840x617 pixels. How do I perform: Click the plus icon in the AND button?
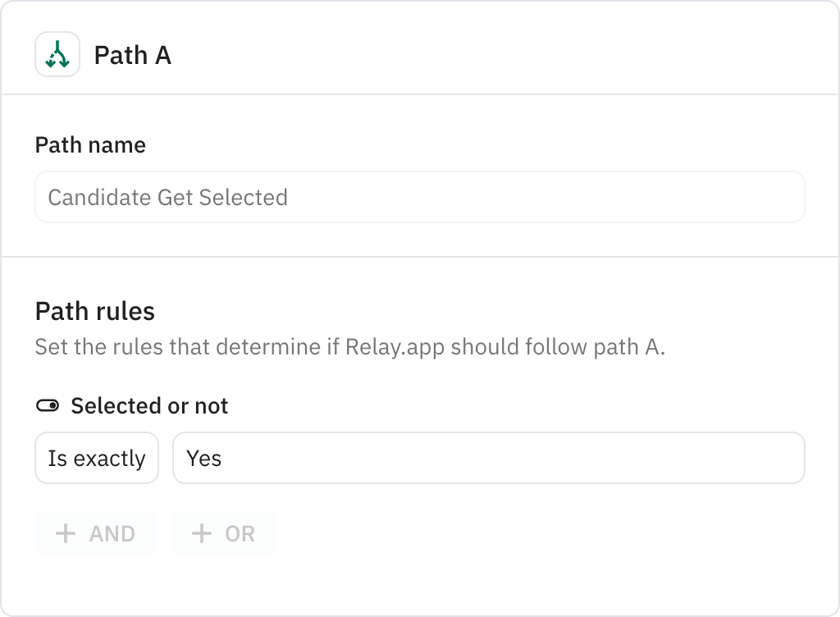click(x=66, y=533)
